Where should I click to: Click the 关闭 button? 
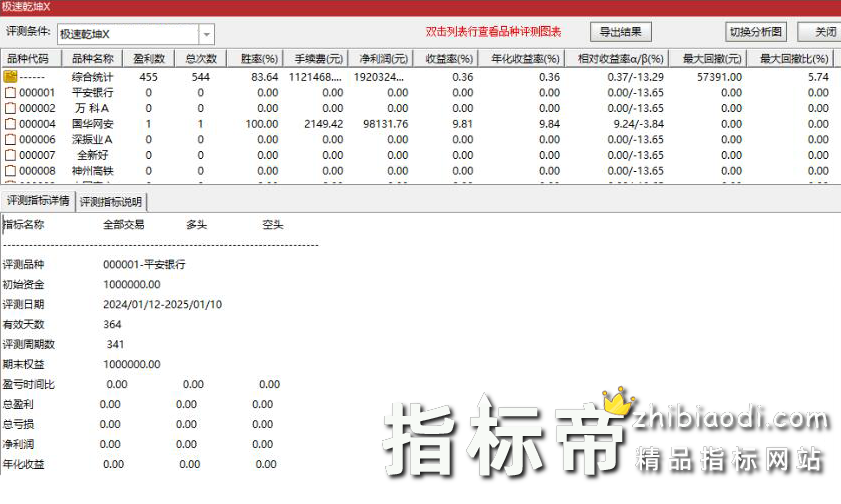(822, 32)
